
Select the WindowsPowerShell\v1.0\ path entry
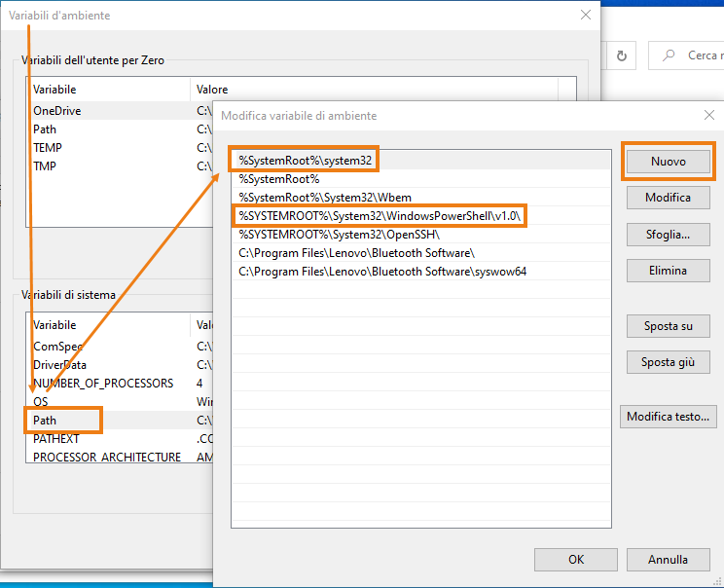(380, 215)
